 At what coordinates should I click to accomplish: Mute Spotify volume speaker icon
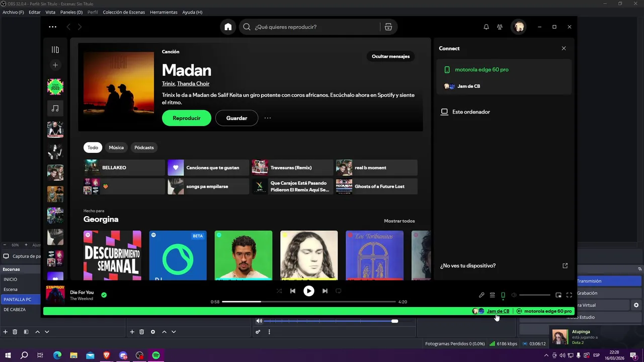[x=514, y=295]
